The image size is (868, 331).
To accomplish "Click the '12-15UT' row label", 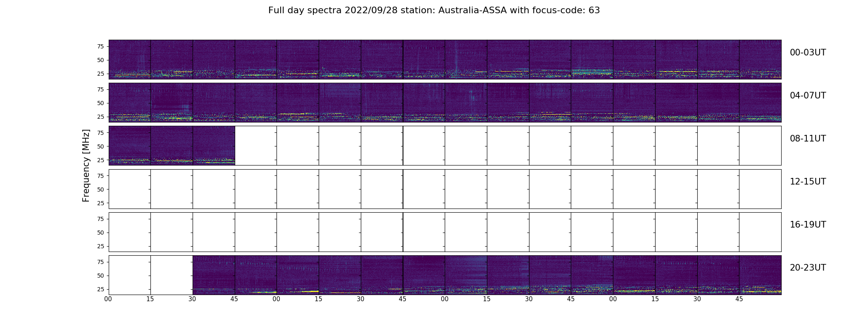I will [x=808, y=182].
